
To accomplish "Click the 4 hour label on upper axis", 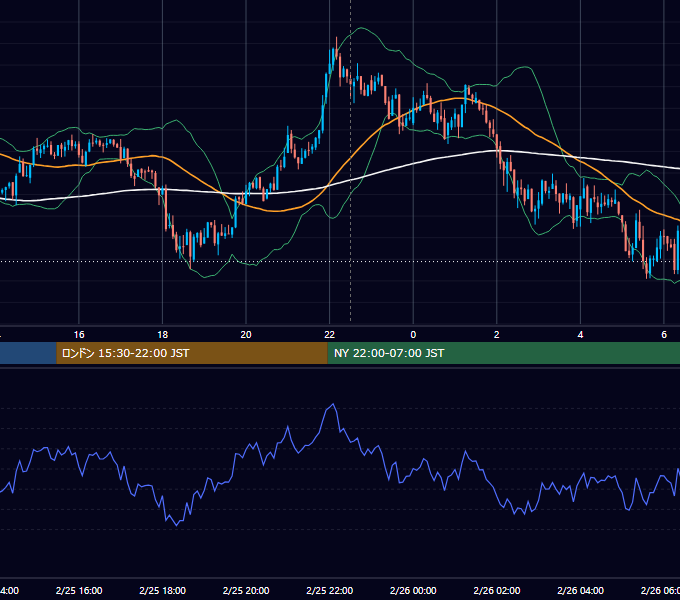I will coord(580,335).
